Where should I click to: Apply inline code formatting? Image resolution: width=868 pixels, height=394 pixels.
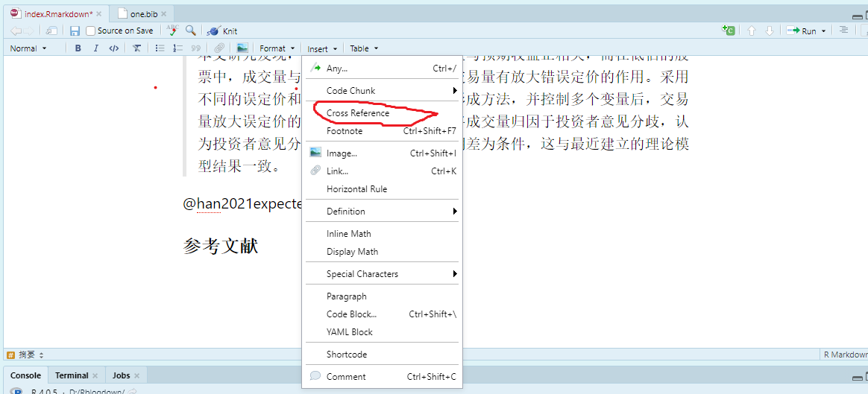tap(113, 48)
